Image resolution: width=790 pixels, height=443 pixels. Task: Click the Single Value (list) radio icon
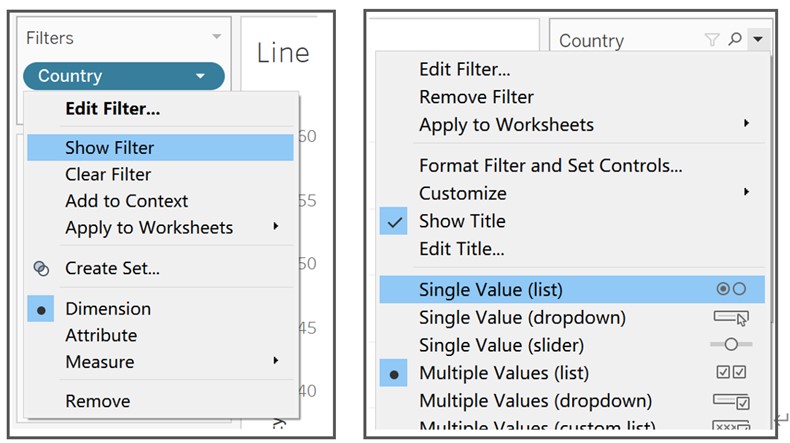731,289
